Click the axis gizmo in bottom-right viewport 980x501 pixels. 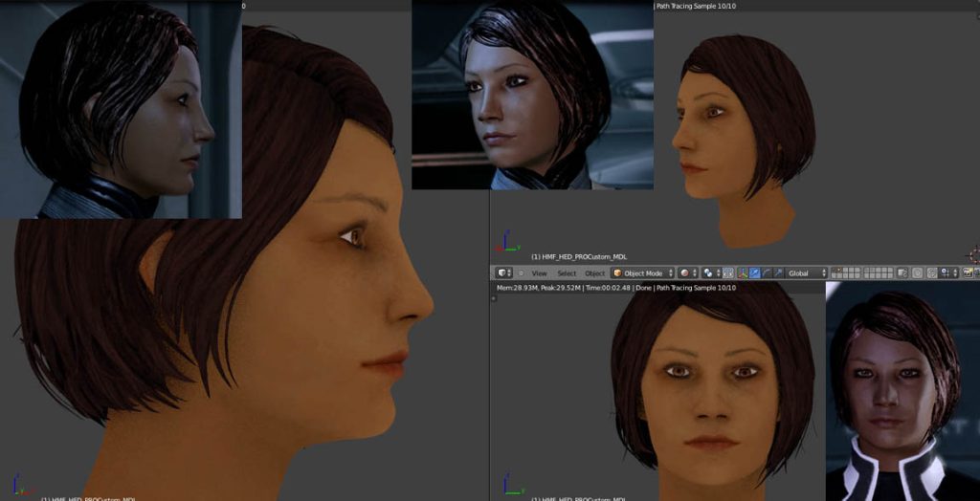pos(513,484)
